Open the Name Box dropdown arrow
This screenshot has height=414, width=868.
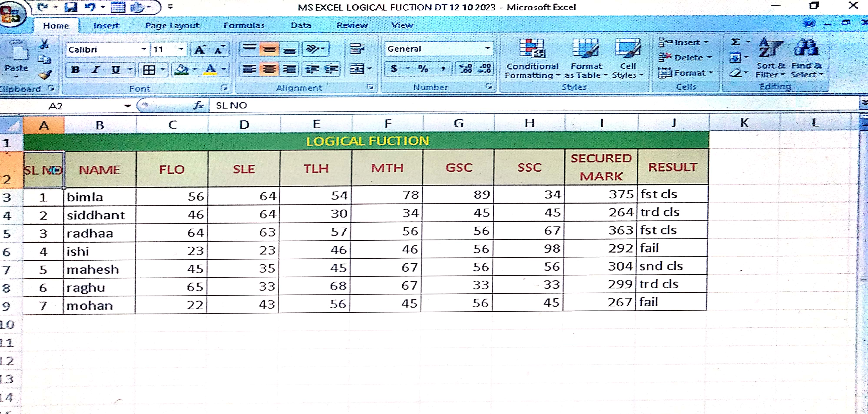127,106
